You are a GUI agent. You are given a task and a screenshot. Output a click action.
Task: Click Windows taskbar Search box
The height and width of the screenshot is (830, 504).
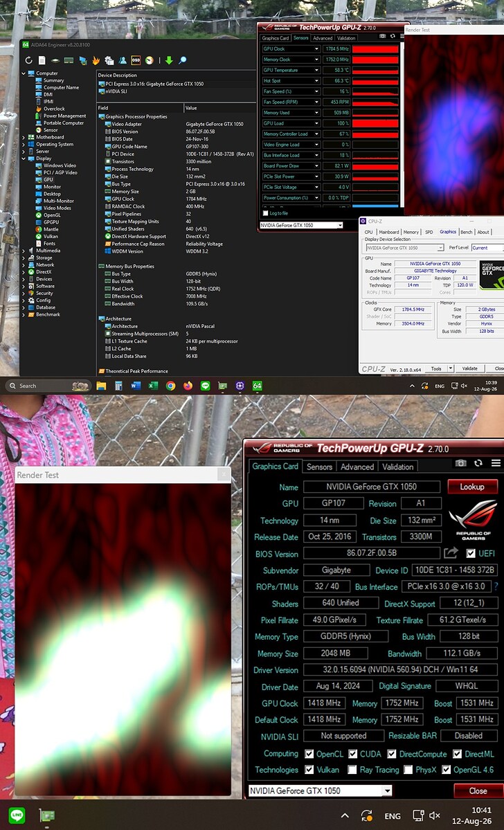point(48,386)
